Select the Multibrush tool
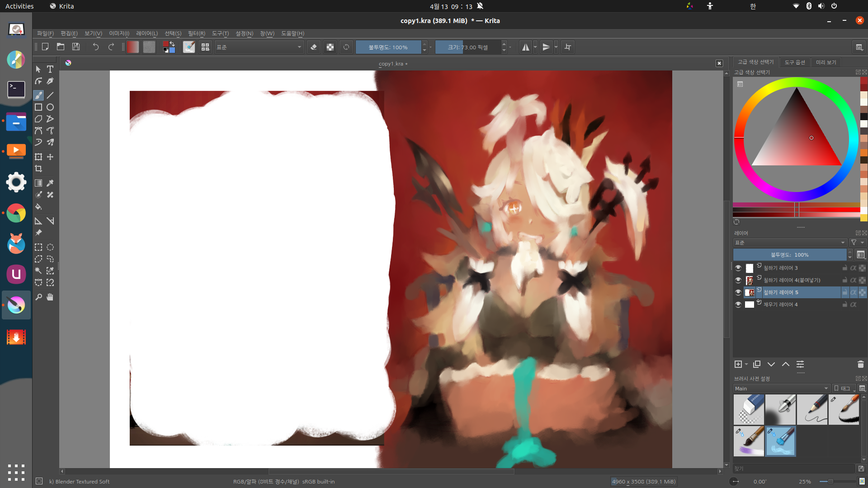 50,142
